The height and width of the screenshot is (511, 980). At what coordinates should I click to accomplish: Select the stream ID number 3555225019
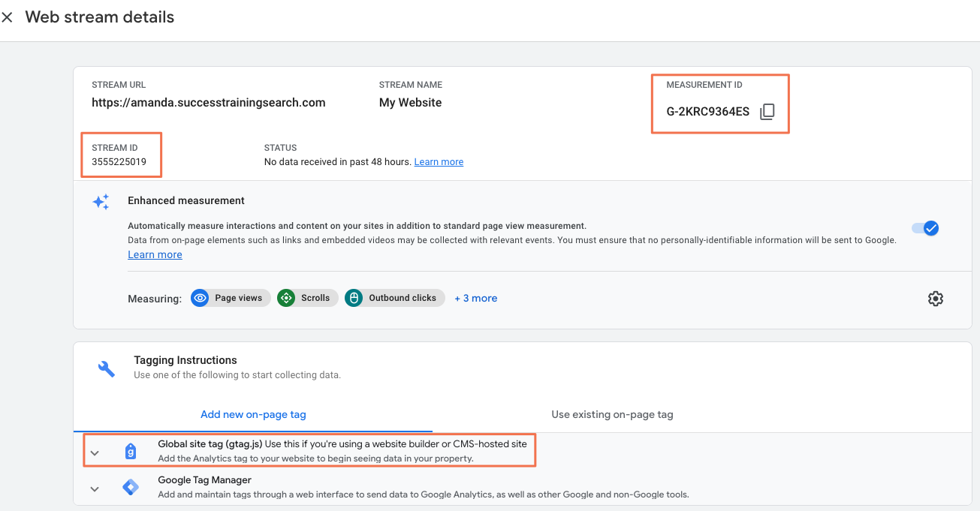[x=119, y=161]
